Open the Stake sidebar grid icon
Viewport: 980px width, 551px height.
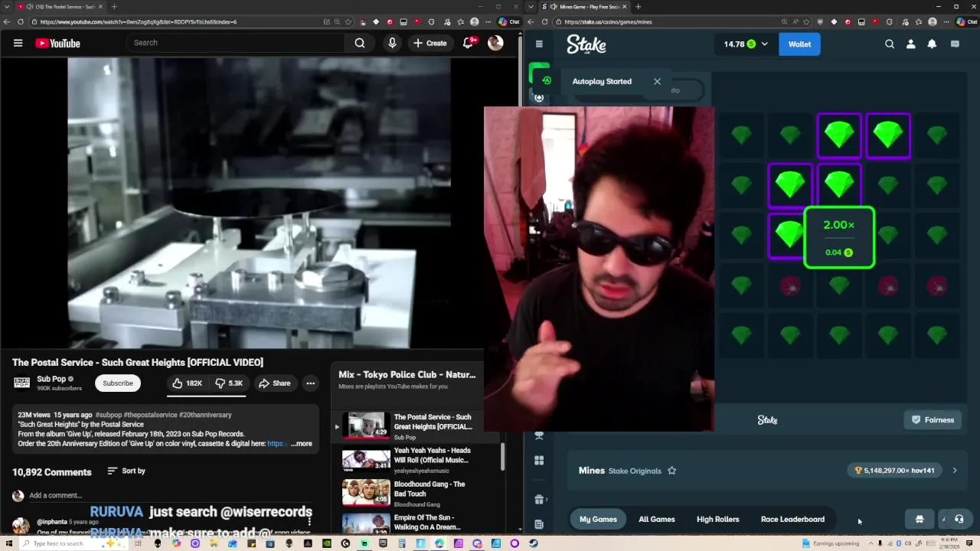pyautogui.click(x=539, y=461)
